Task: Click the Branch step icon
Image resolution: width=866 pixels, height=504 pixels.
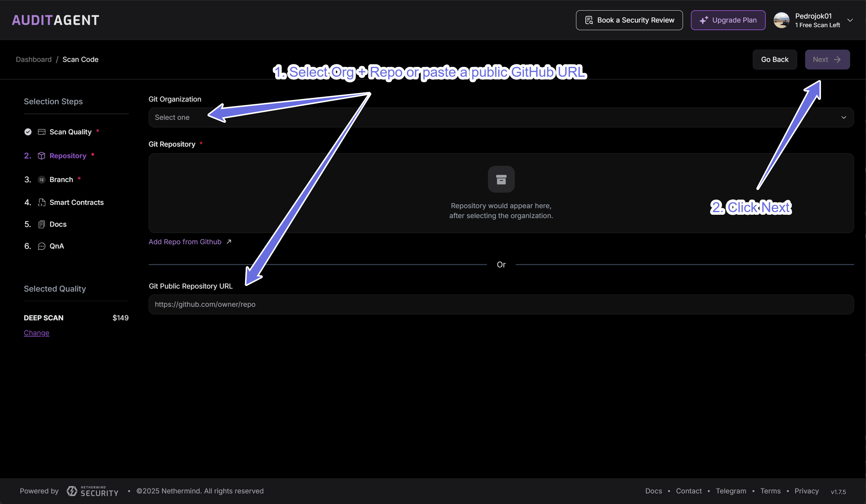Action: [x=42, y=180]
